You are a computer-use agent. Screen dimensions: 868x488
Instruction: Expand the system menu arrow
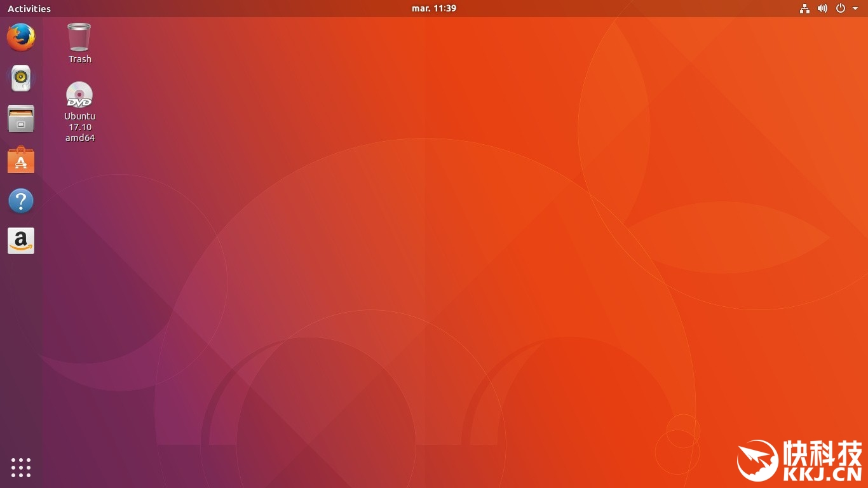click(x=855, y=8)
